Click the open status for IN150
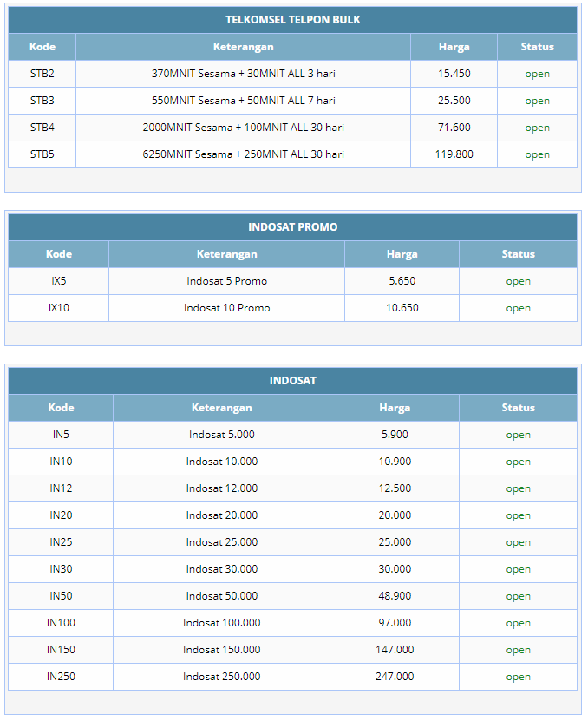Image resolution: width=588 pixels, height=721 pixels. (518, 650)
